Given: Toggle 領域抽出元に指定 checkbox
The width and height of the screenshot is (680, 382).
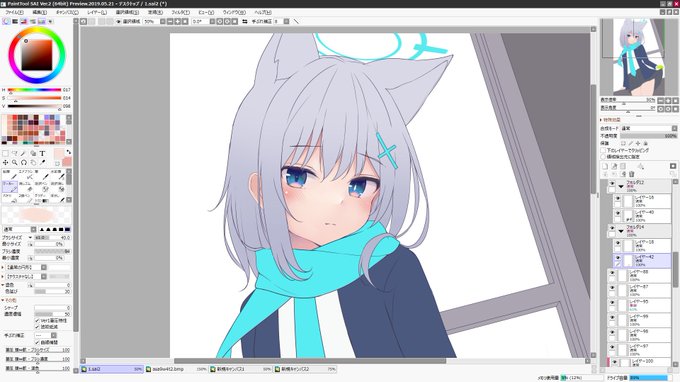Looking at the screenshot, I should (603, 157).
